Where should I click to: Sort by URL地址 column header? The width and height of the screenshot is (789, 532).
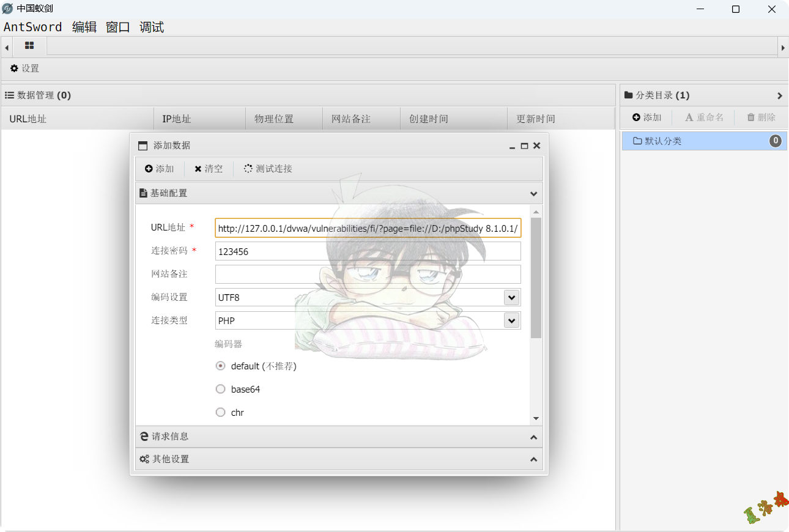[x=77, y=119]
